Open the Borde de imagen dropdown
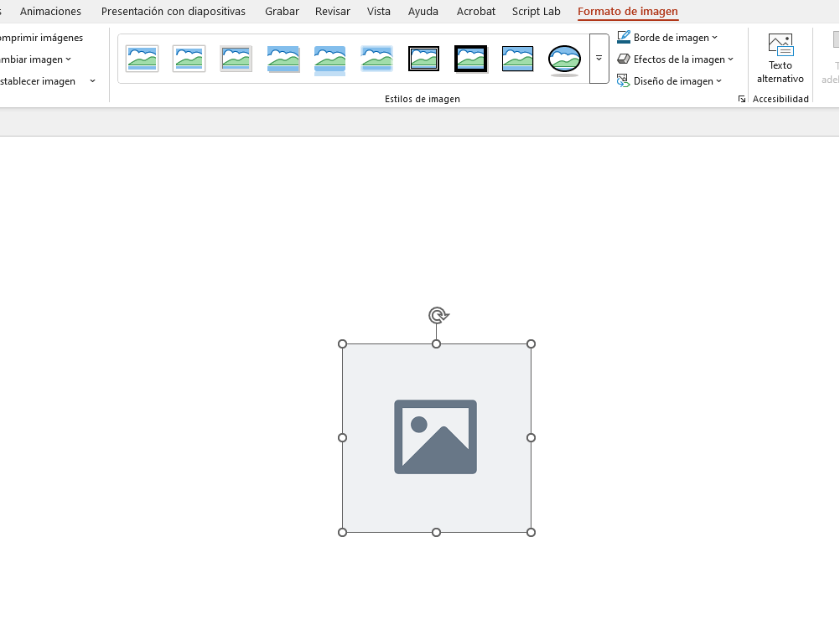The image size is (840, 635). 667,38
